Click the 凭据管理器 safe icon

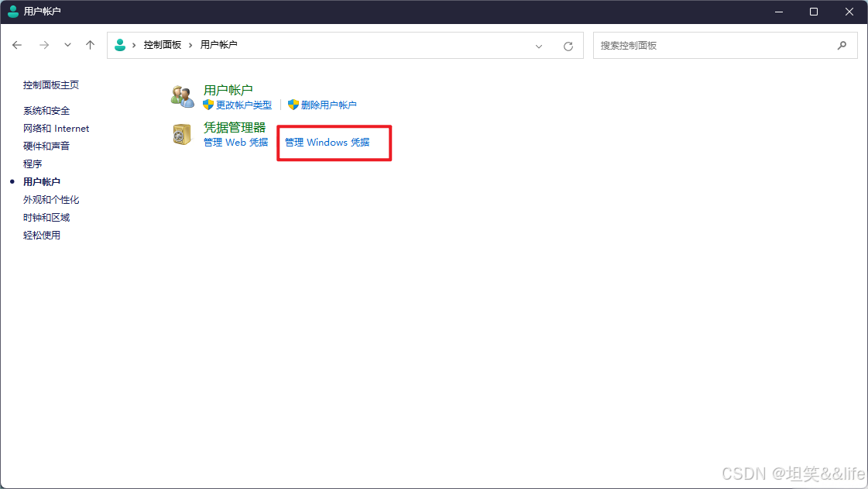point(181,134)
